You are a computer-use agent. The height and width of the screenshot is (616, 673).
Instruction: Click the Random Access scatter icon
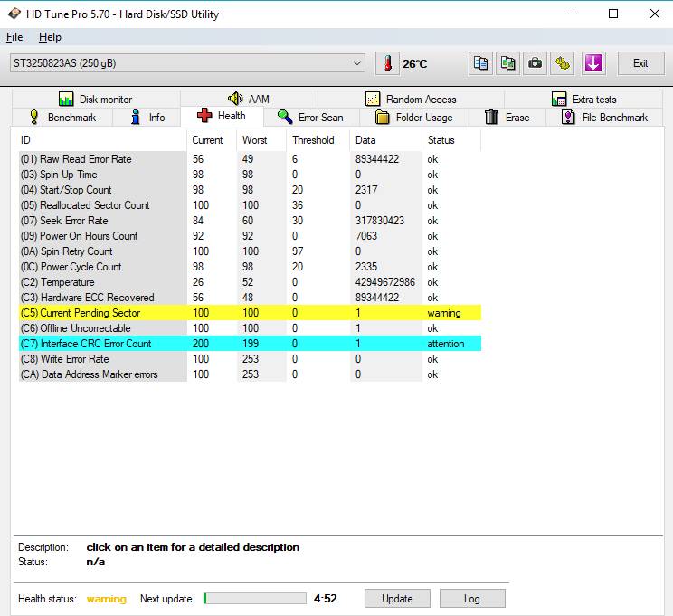(x=373, y=100)
